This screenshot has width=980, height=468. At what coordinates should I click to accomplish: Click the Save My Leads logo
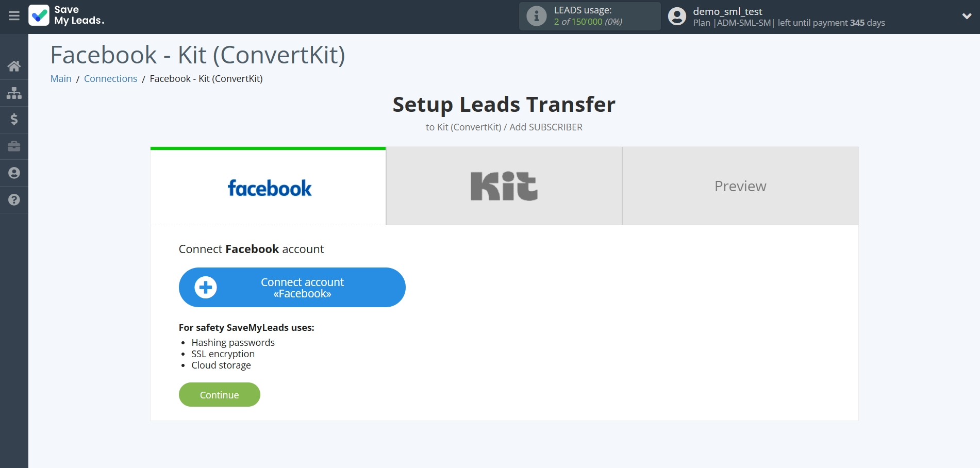pyautogui.click(x=67, y=15)
